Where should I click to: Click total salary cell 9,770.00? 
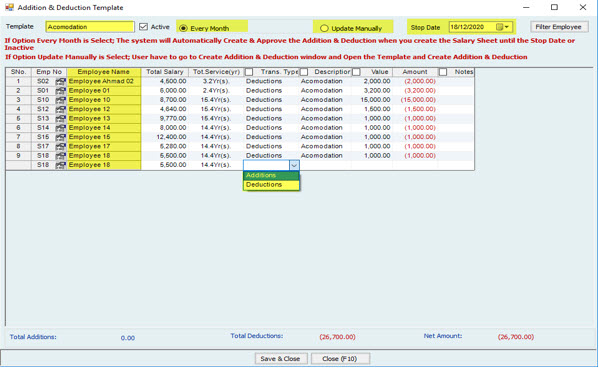coord(165,118)
